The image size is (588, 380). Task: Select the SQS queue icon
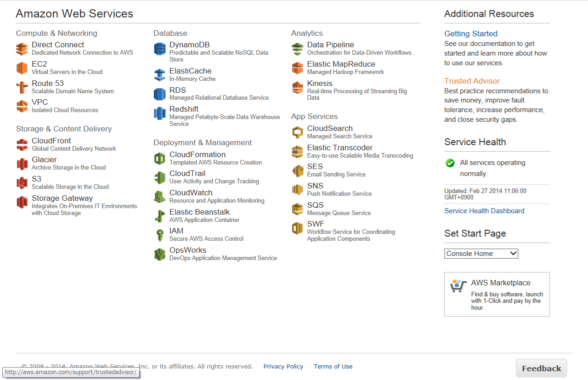click(x=297, y=209)
